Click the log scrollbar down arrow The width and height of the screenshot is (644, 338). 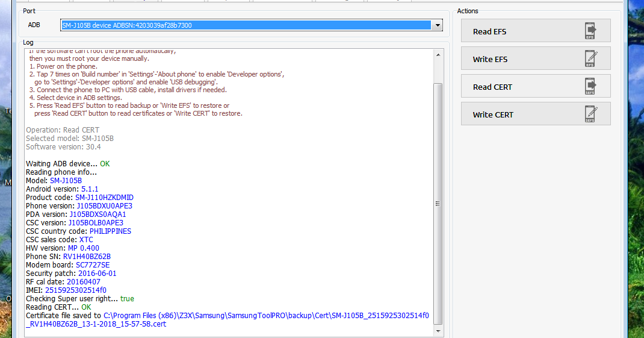pyautogui.click(x=438, y=331)
